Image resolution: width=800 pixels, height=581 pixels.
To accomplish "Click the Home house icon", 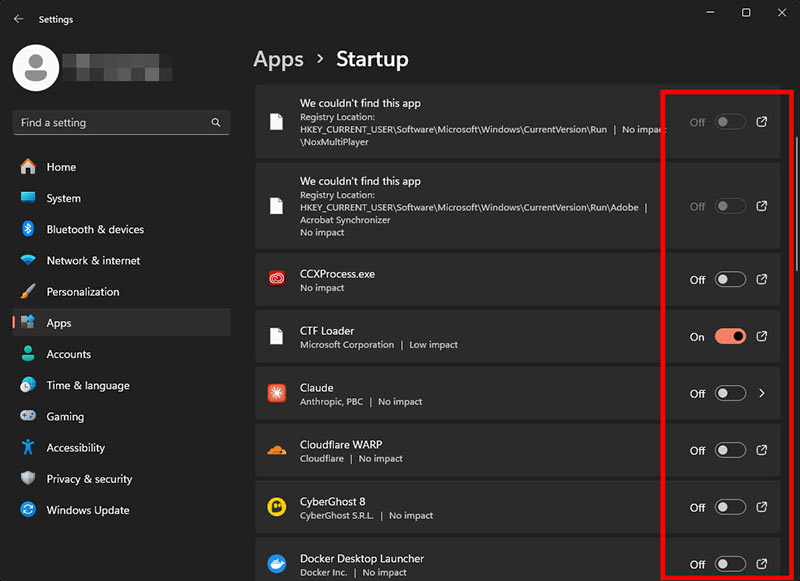I will click(x=28, y=167).
